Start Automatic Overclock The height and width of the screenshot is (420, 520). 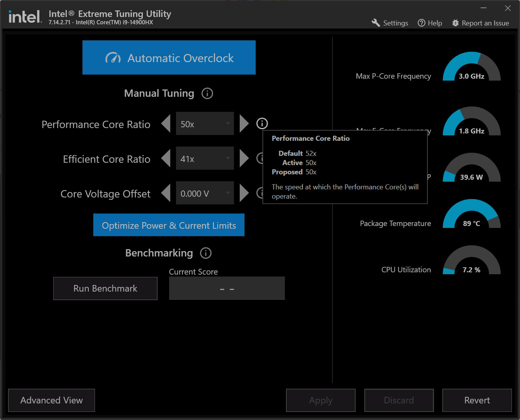tap(169, 57)
